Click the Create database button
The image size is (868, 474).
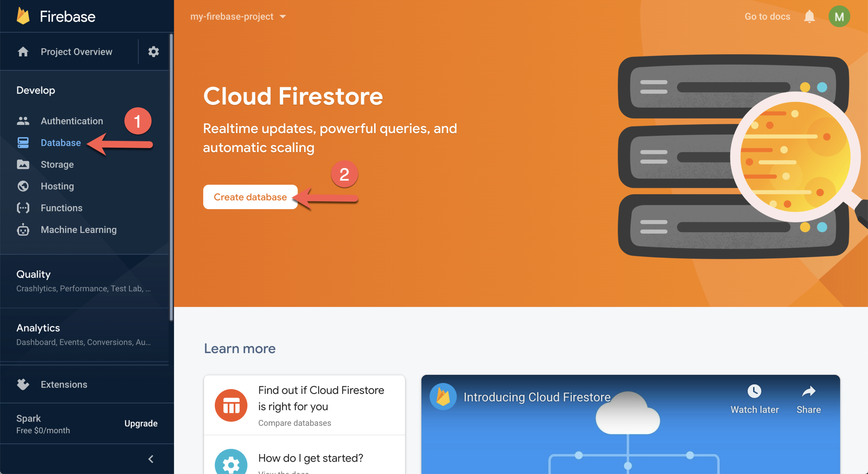[x=250, y=197]
